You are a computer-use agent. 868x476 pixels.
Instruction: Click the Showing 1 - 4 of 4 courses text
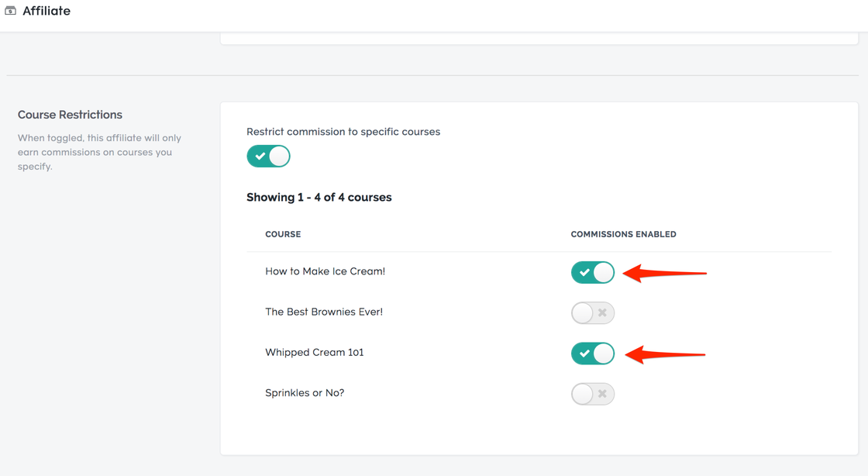point(319,198)
